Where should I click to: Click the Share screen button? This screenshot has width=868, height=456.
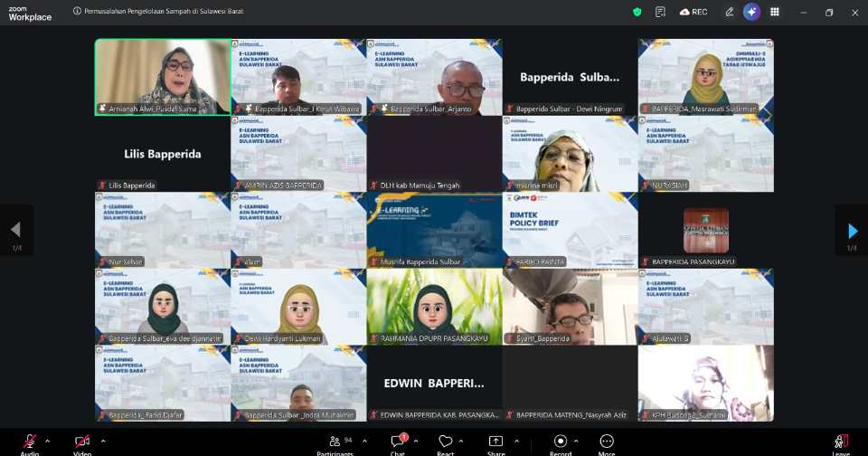496,444
